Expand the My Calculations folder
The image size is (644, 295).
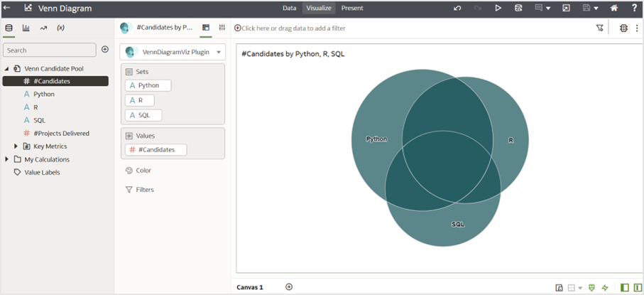[x=6, y=159]
